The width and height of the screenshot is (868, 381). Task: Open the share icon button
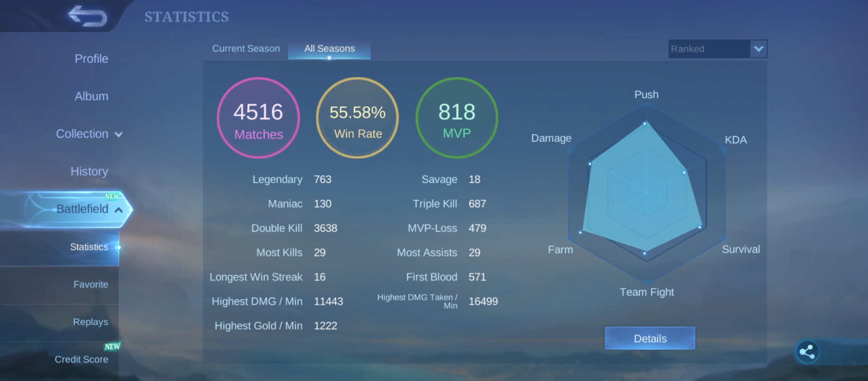807,352
